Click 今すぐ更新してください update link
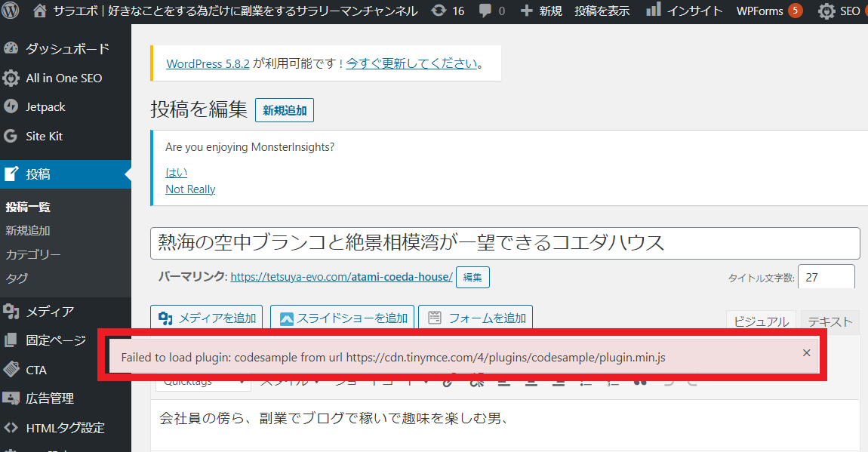Image resolution: width=868 pixels, height=452 pixels. click(x=411, y=63)
